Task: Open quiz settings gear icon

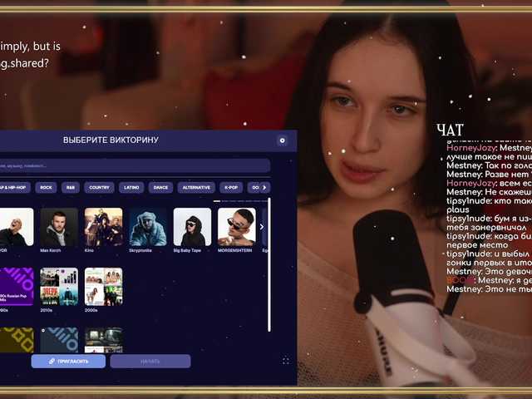Action: [x=282, y=140]
